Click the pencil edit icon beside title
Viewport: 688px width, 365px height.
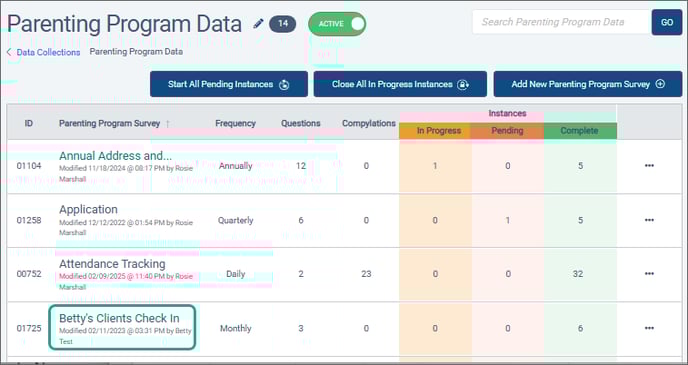coord(258,23)
